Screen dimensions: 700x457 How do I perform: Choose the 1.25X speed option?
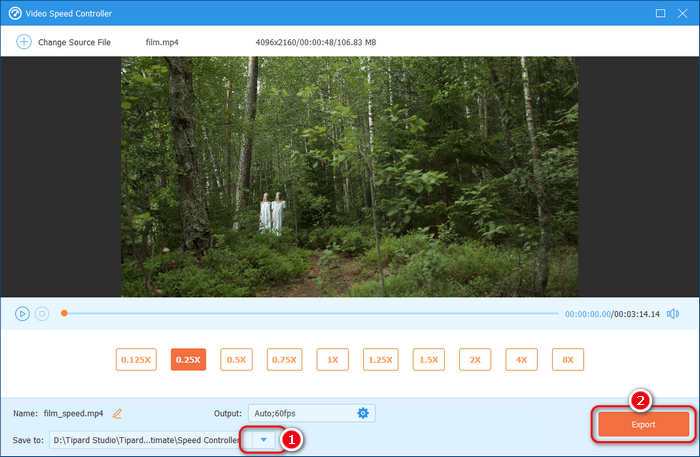coord(380,360)
